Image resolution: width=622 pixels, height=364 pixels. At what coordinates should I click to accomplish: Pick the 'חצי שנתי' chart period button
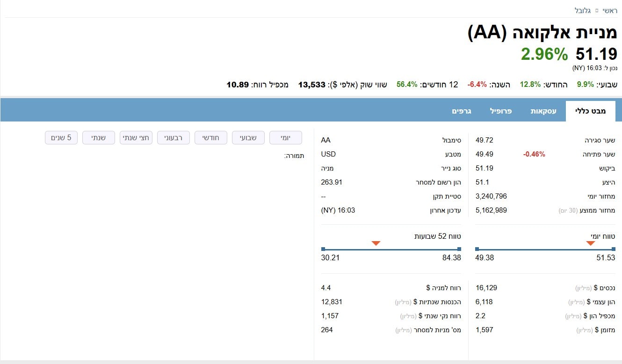[136, 137]
